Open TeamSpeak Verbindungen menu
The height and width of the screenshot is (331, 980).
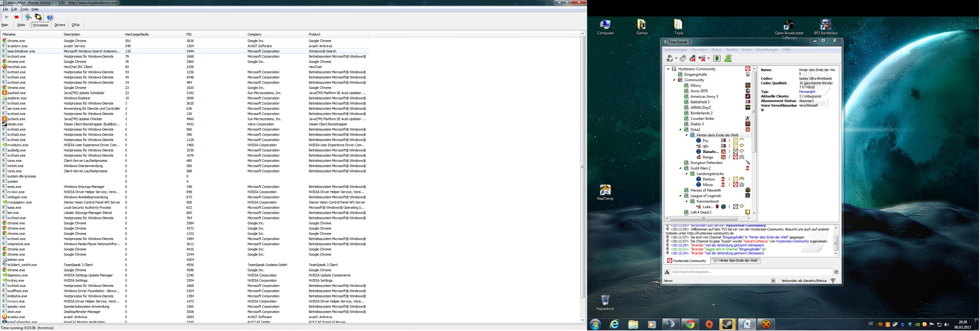[x=676, y=50]
